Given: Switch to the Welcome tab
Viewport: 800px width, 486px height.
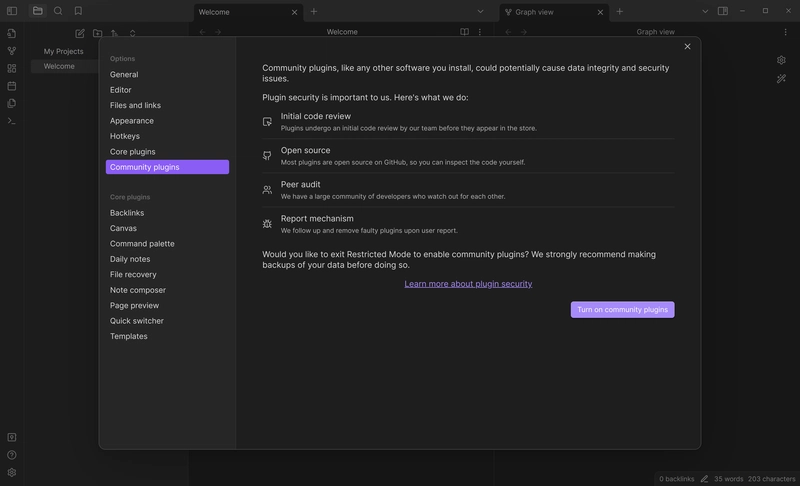Looking at the screenshot, I should coord(248,12).
